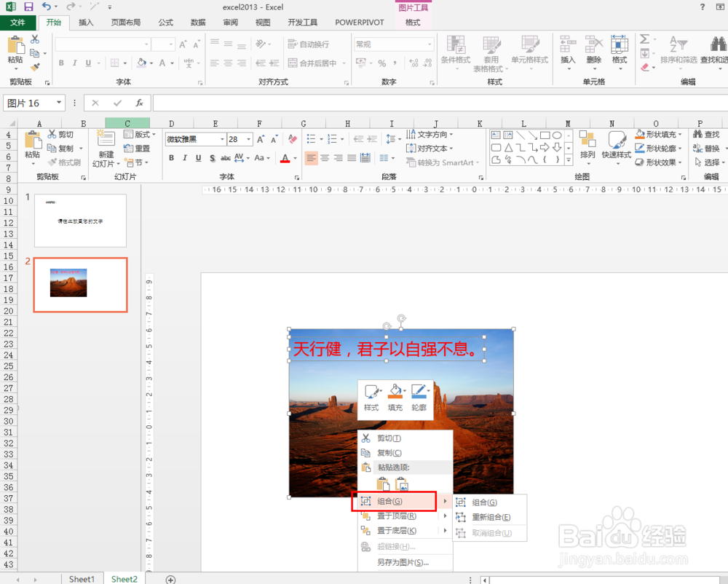Toggle italic formatting in the embedded ribbon
728x584 pixels.
(185, 157)
